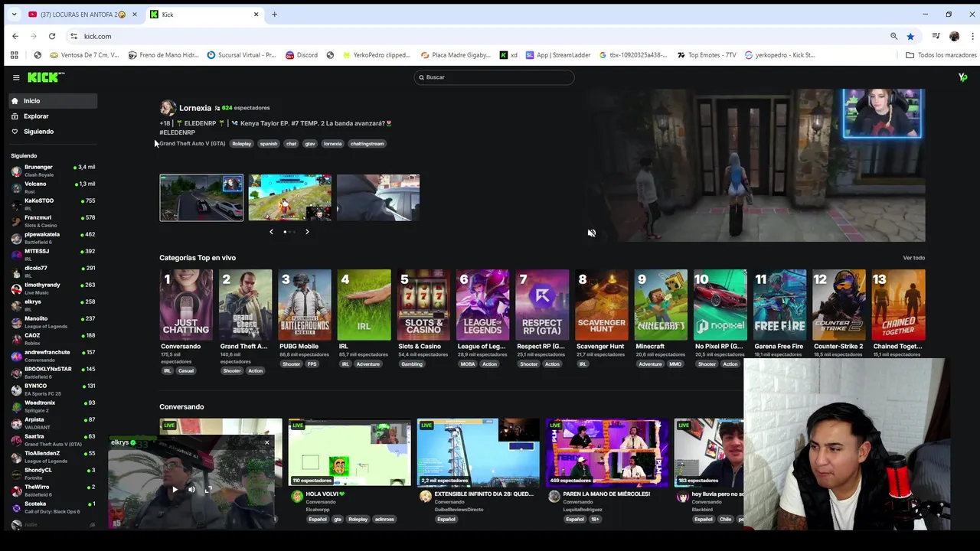Open the user profile avatar in Kick header
This screenshot has height=551, width=980.
(x=962, y=77)
